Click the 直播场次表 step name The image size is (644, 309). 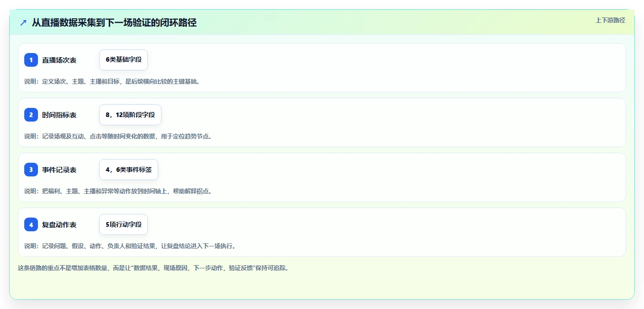(x=59, y=60)
